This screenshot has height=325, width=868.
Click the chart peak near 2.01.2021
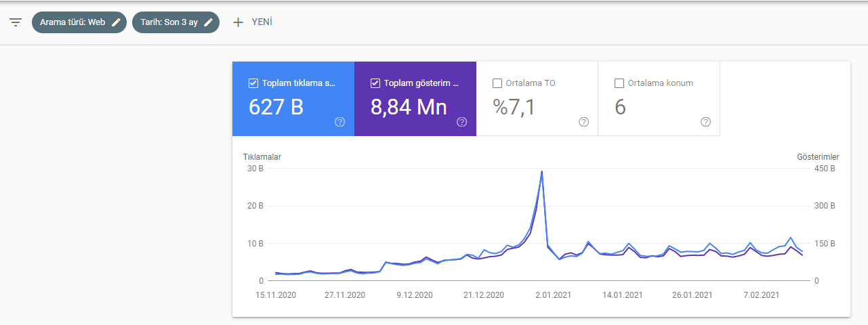click(x=542, y=171)
